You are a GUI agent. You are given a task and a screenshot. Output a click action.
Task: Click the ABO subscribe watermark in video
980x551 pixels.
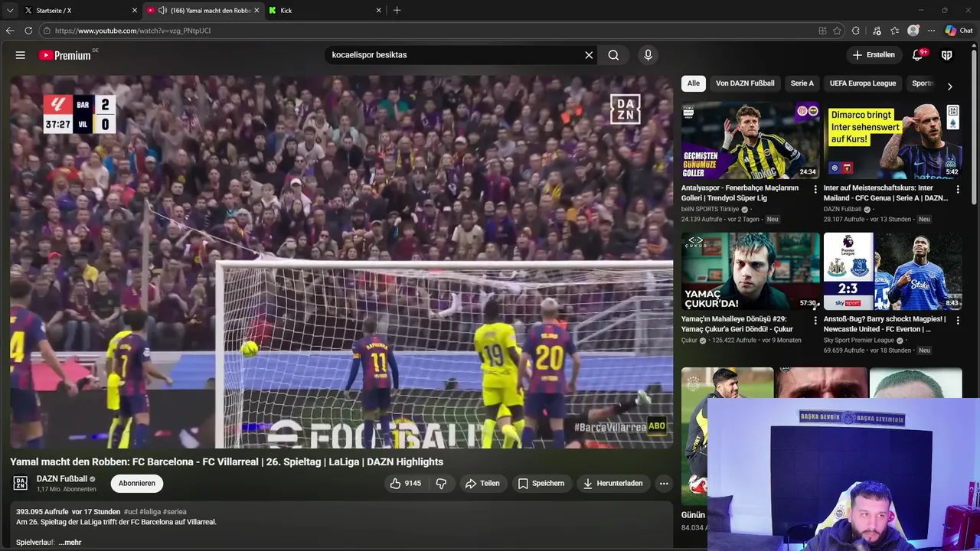tap(657, 426)
